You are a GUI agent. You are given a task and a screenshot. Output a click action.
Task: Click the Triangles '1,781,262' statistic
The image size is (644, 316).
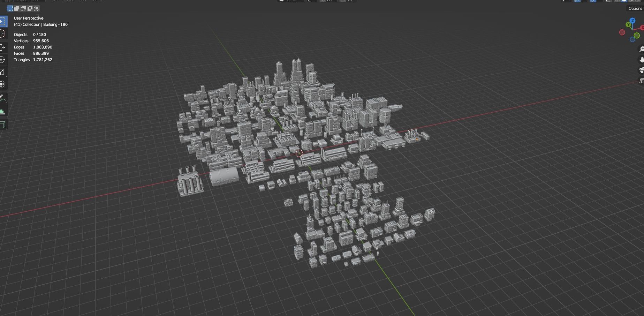tap(43, 60)
